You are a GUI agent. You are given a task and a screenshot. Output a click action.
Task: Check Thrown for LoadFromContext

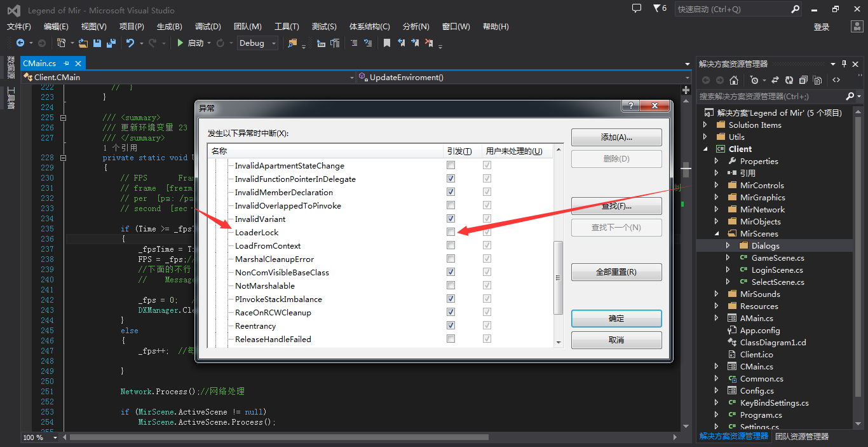(x=451, y=245)
